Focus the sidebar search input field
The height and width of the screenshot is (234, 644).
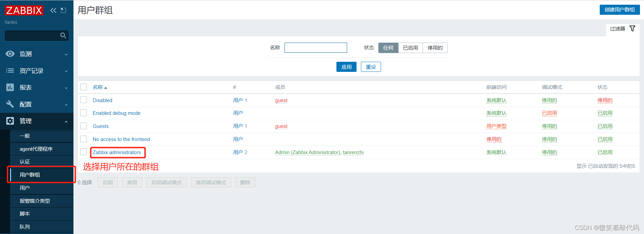click(33, 36)
